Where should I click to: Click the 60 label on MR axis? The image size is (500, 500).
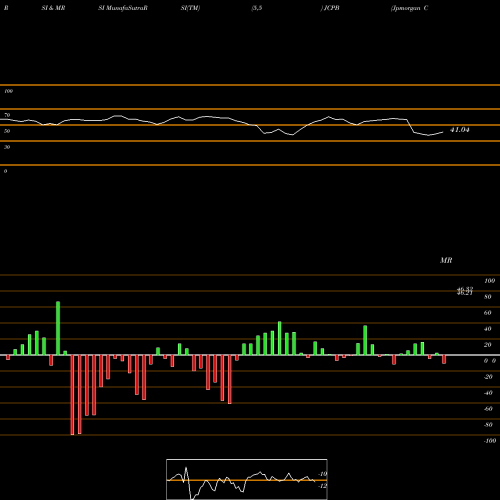[x=488, y=313]
